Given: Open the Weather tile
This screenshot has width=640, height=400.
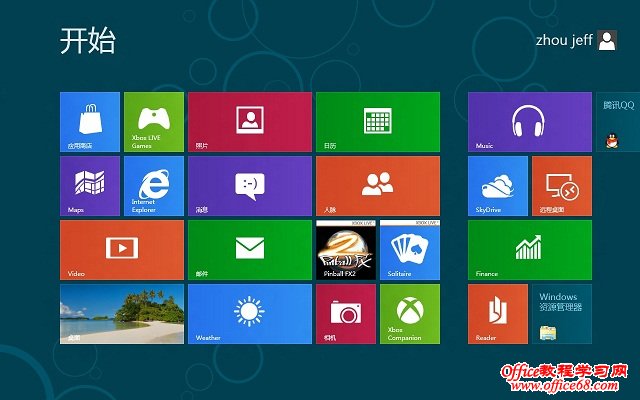Looking at the screenshot, I should (x=250, y=314).
